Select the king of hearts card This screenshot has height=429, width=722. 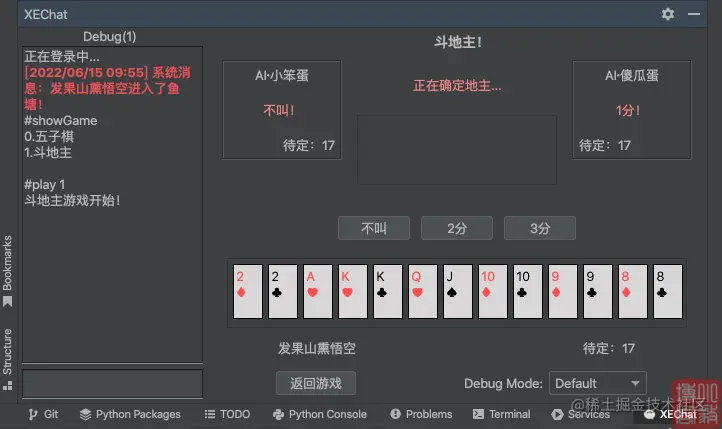(x=353, y=291)
